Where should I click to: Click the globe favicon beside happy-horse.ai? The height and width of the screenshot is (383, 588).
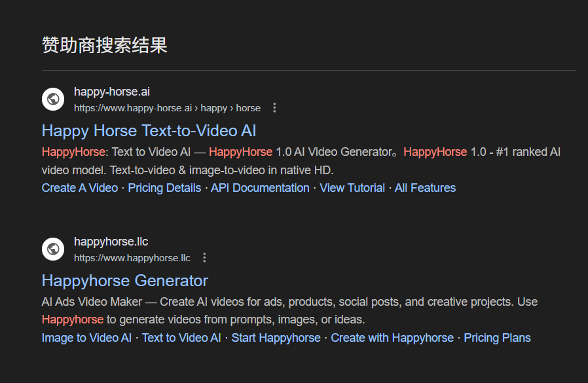[53, 100]
